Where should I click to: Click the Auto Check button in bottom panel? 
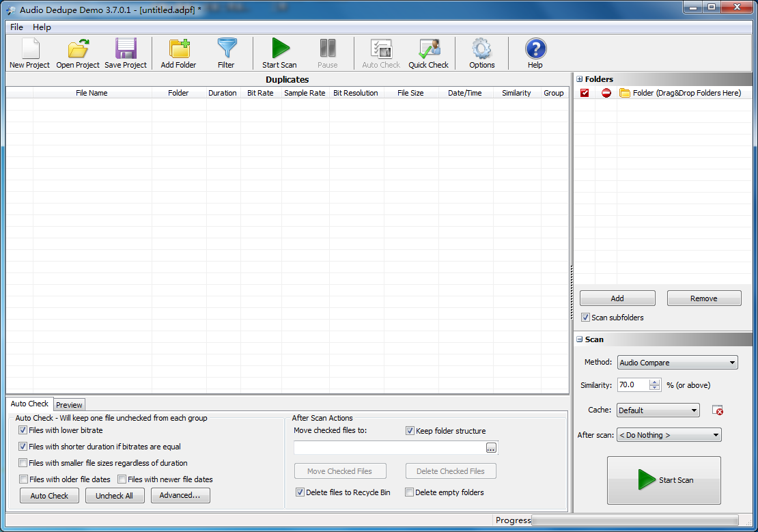click(49, 496)
